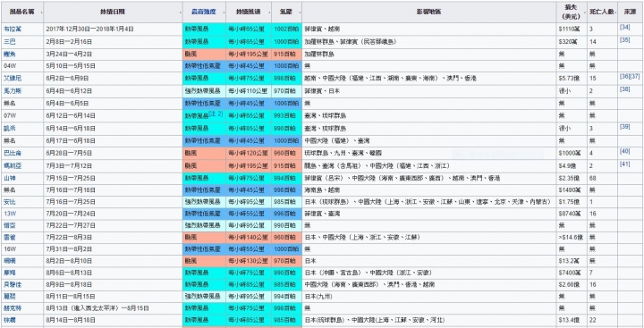This screenshot has height=328, width=644.
Task: Open the 悟空 storm link
Action: (x=10, y=225)
